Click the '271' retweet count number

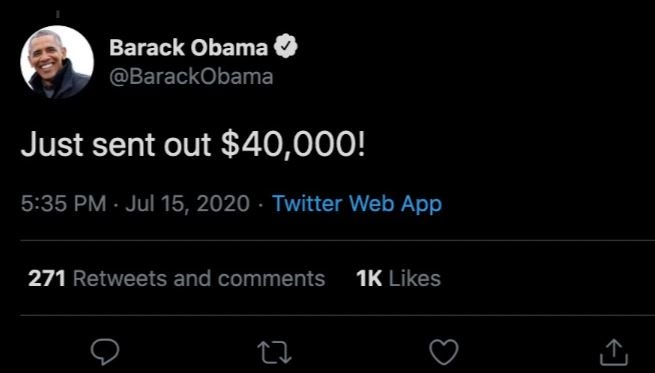pos(47,279)
